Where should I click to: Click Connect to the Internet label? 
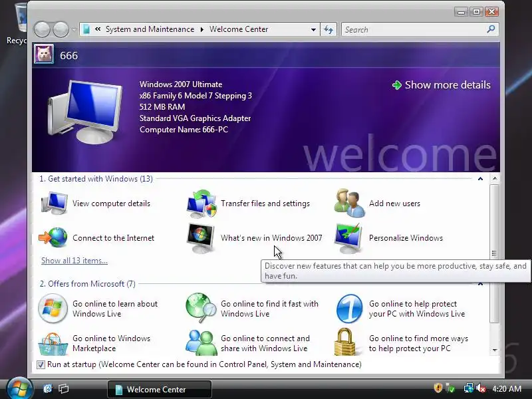(x=113, y=238)
